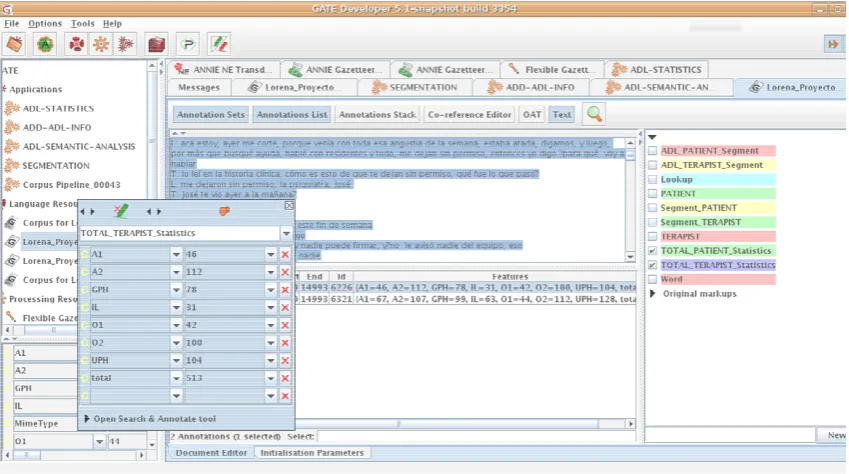The height and width of the screenshot is (474, 849).
Task: Click the Annotations Stack button
Action: click(377, 115)
